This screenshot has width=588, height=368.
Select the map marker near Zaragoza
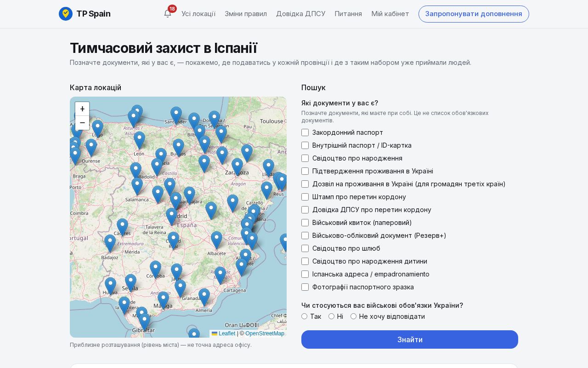[x=237, y=167]
